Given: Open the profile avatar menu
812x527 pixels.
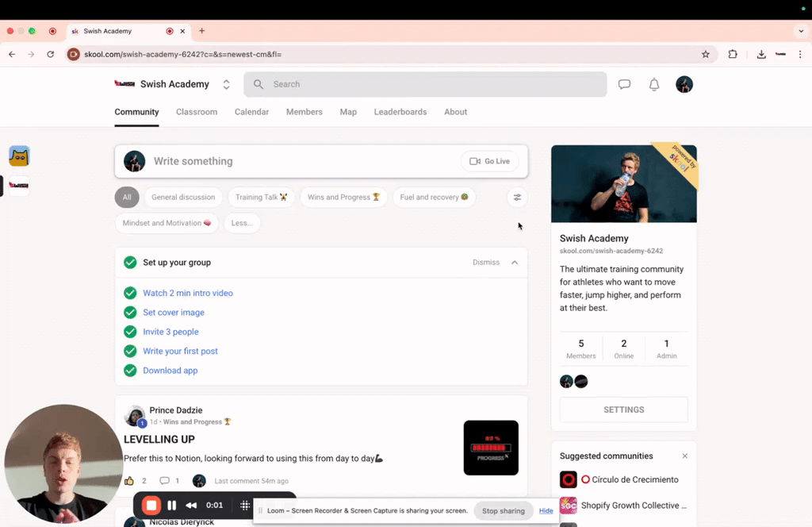Looking at the screenshot, I should [x=684, y=84].
